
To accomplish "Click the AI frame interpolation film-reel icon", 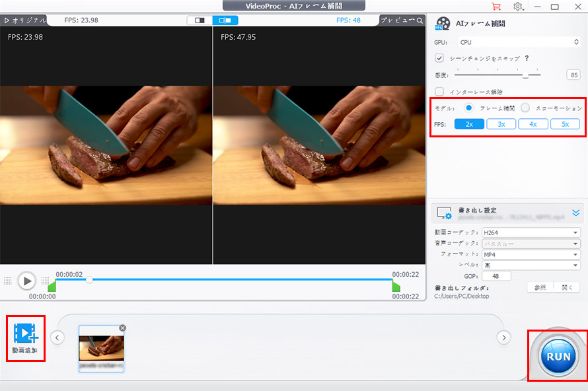I will click(x=443, y=24).
